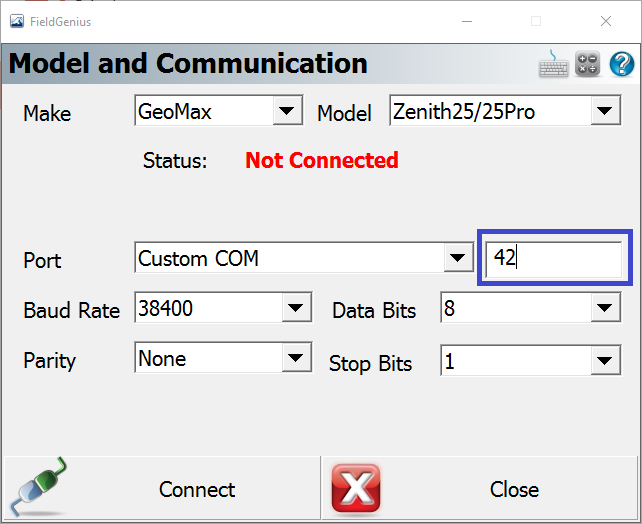Expand the Port dropdown showing Custom COM
Image resolution: width=642 pixels, height=524 pixels.
click(x=457, y=258)
